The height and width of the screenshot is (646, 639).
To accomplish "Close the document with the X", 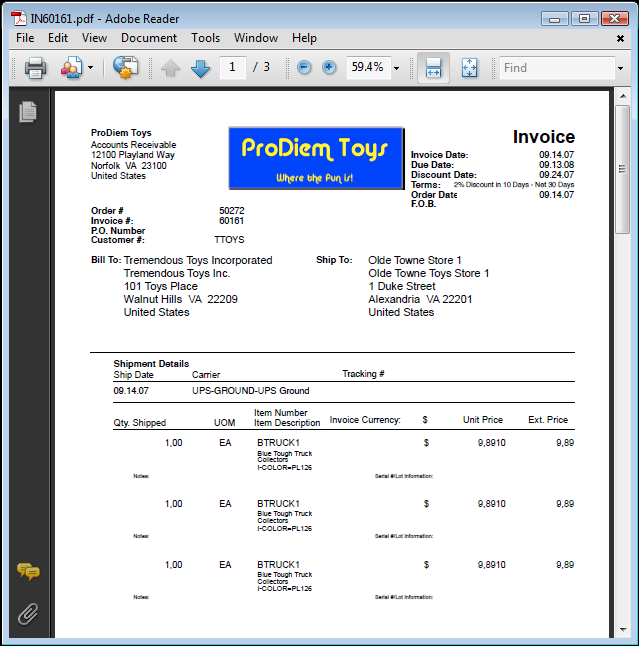I will 620,38.
